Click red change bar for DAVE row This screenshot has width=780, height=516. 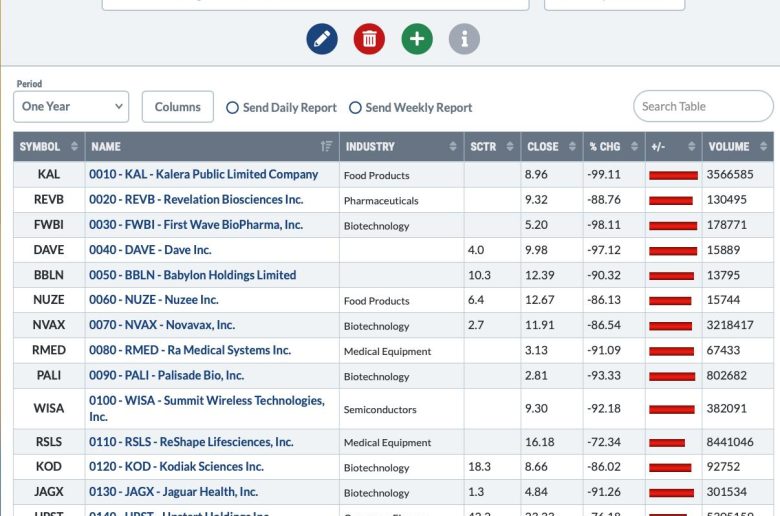pos(673,251)
